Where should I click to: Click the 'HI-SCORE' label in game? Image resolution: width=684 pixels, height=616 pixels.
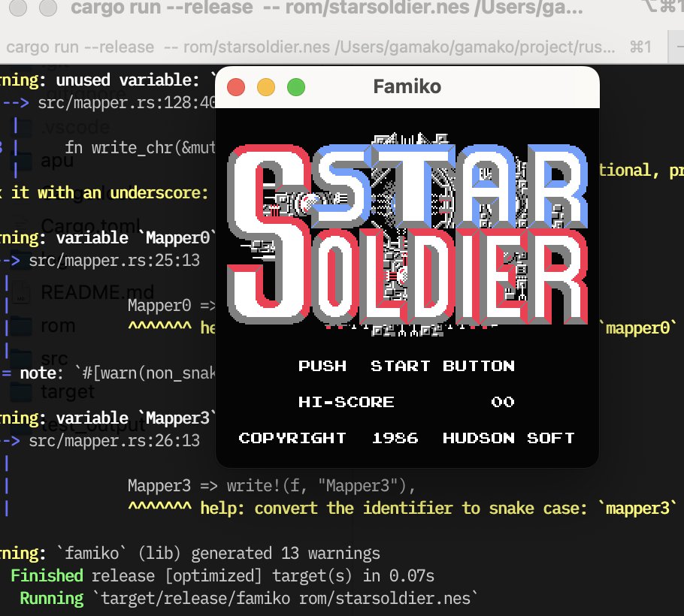click(x=346, y=401)
